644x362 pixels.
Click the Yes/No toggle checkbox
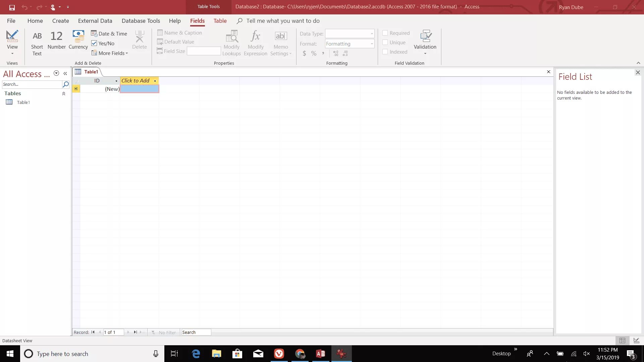(x=94, y=43)
